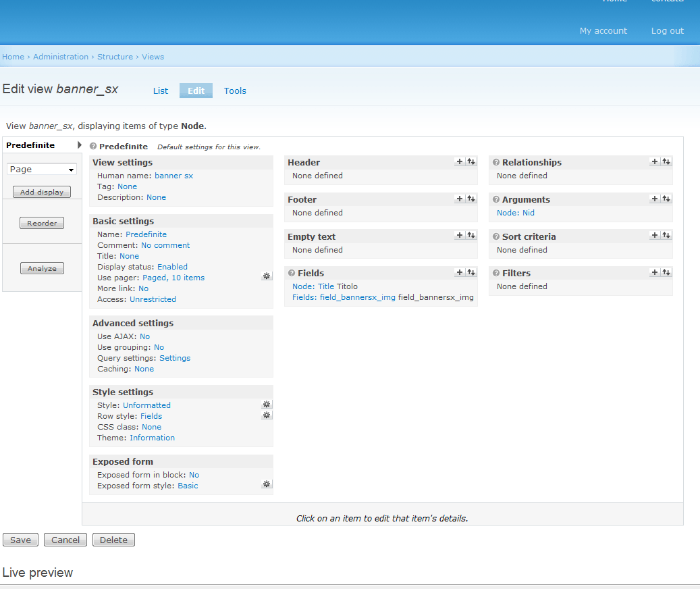700x589 pixels.
Task: Go to Structure breadcrumb
Action: 115,57
